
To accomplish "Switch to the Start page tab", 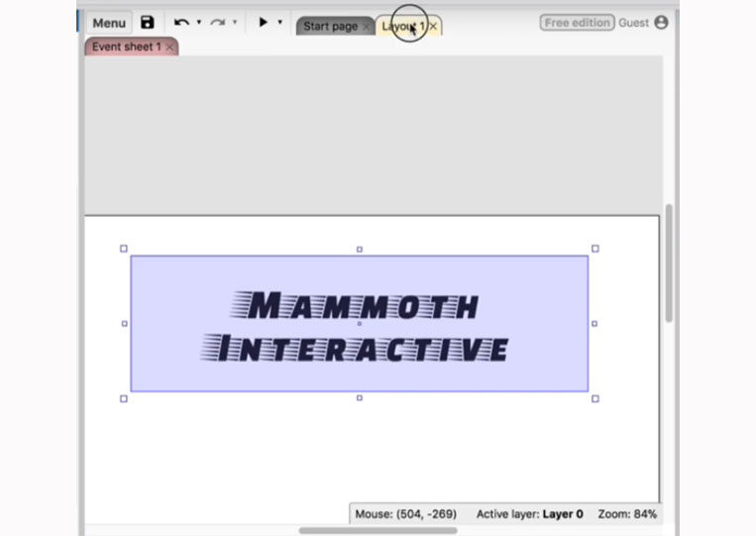I will coord(330,26).
